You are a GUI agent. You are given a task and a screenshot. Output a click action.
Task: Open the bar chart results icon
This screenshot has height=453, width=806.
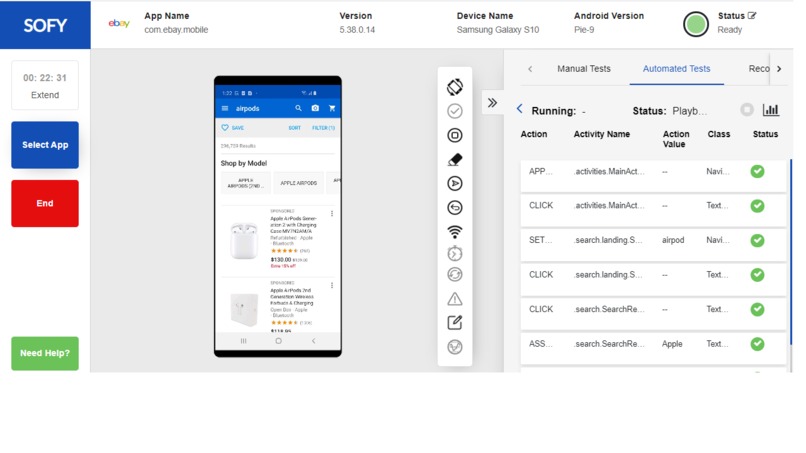[x=771, y=110]
